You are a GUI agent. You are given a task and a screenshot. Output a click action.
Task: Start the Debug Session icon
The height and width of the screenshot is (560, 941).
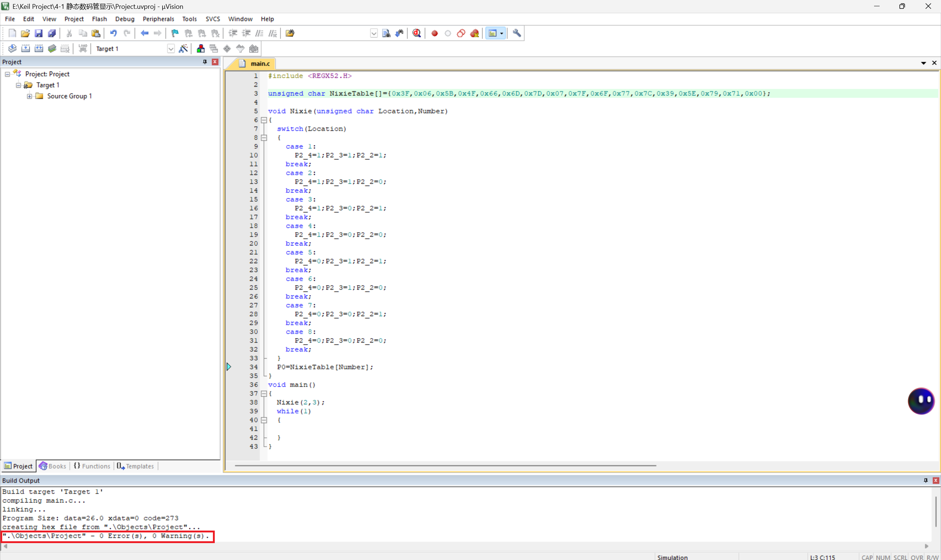(x=417, y=33)
